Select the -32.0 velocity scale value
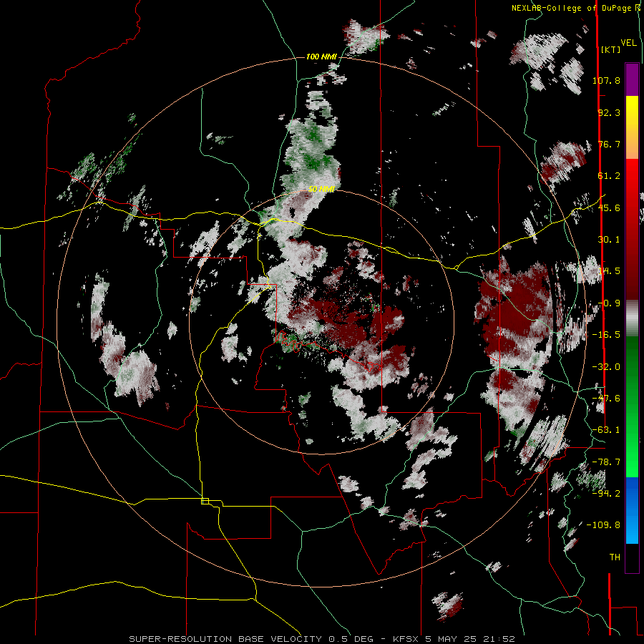Screen dimensions: 644x644 606,367
